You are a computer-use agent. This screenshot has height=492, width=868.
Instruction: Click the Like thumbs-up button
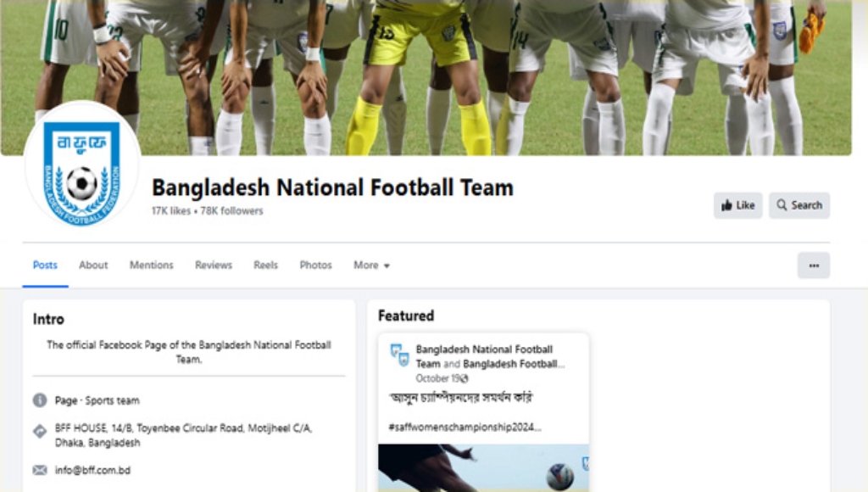[x=737, y=205]
